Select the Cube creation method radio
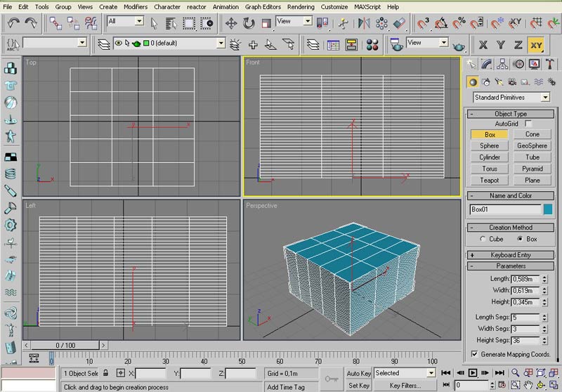562x392 pixels. coord(483,239)
